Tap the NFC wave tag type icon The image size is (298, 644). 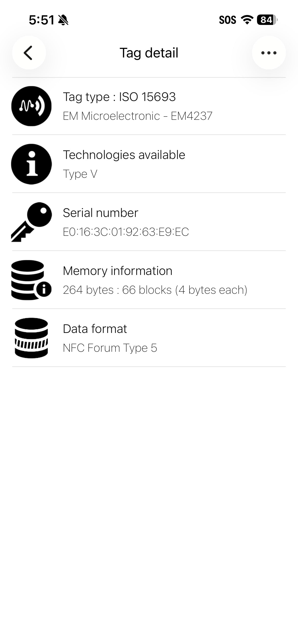point(31,106)
